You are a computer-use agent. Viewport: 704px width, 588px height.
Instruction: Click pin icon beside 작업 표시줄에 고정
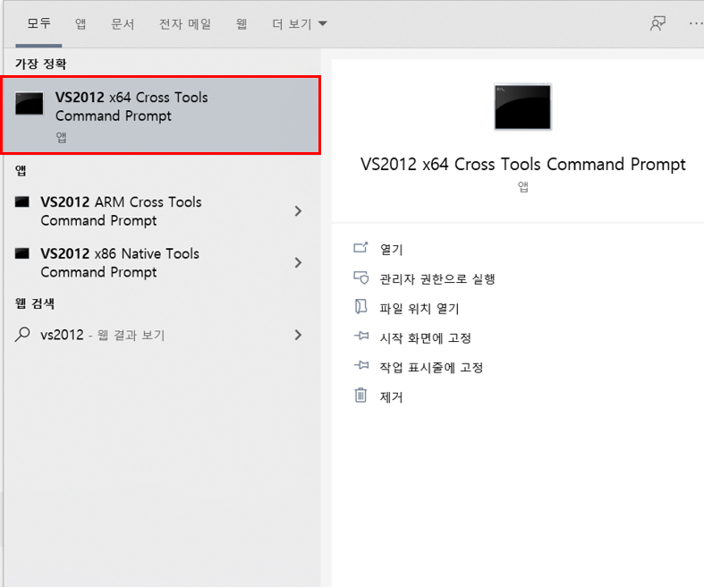(361, 365)
